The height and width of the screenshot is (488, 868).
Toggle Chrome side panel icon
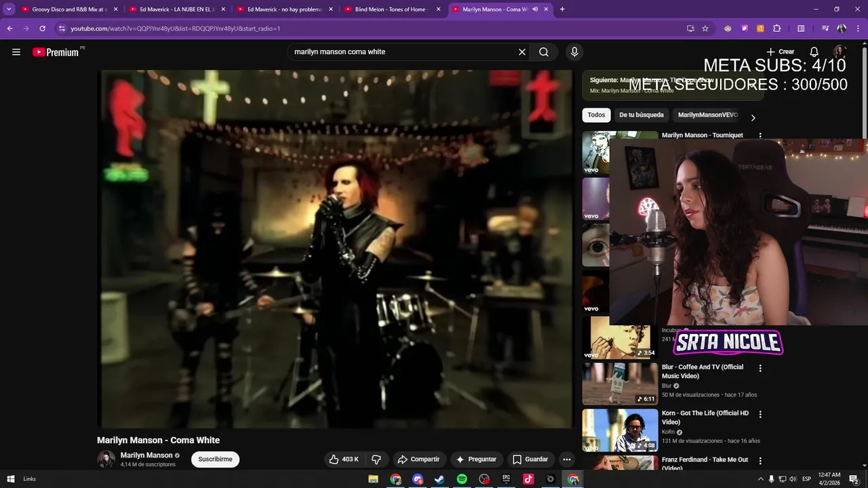coord(801,28)
